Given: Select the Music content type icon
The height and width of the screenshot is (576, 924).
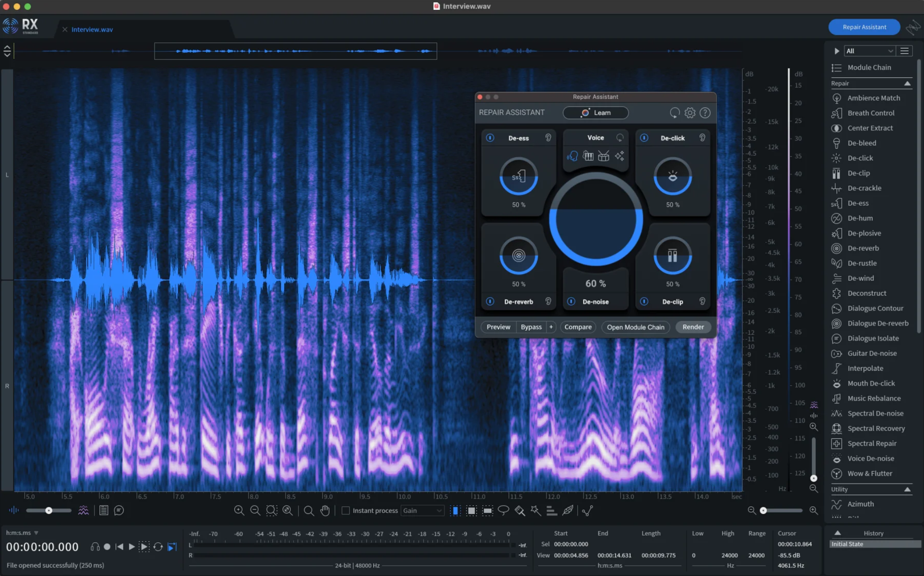Looking at the screenshot, I should coord(588,156).
